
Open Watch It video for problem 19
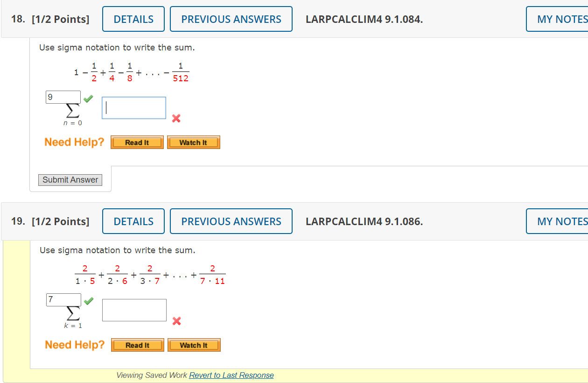tap(194, 345)
